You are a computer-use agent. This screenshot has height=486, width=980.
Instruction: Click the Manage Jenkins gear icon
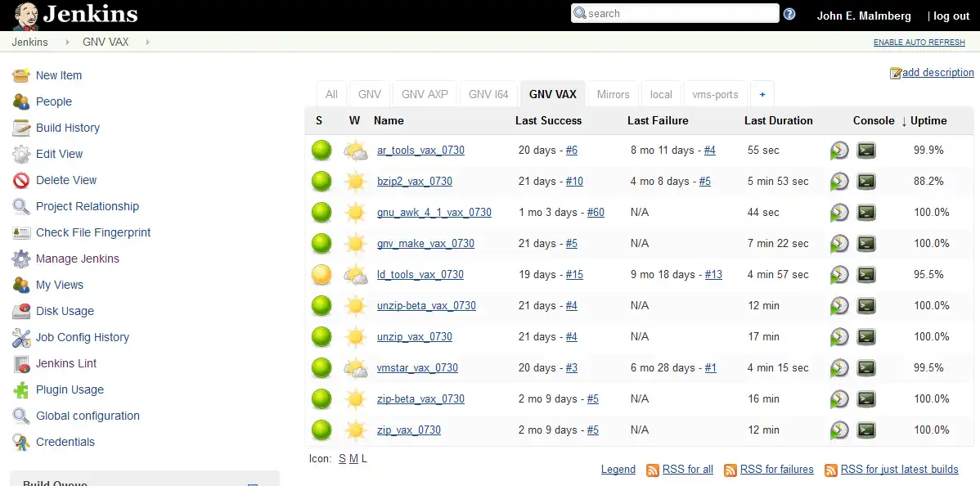point(21,259)
